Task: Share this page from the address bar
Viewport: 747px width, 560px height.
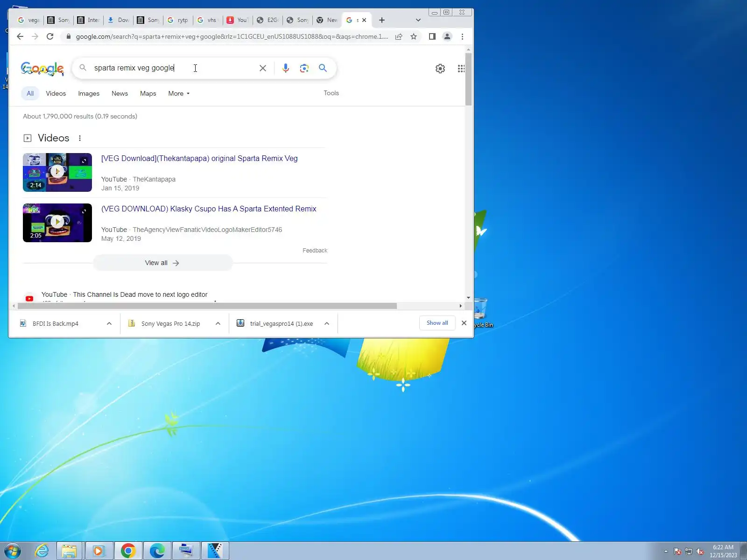Action: point(399,36)
